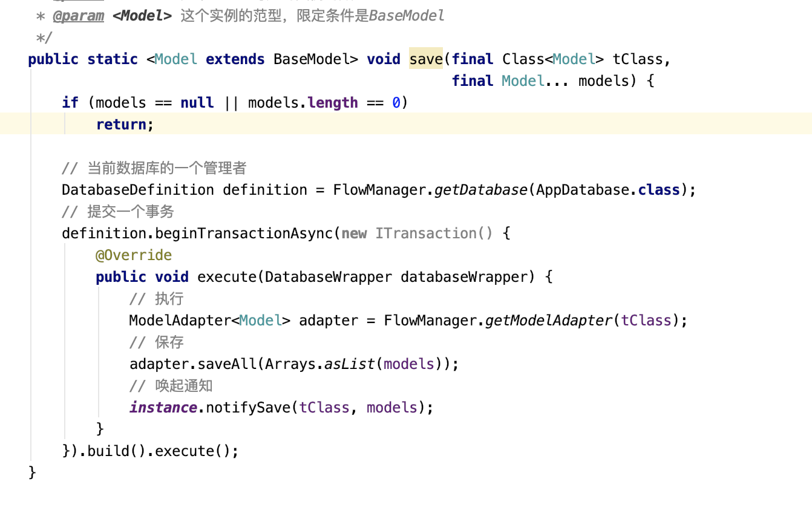This screenshot has width=812, height=525.
Task: Click the comment 执行
Action: (156, 299)
